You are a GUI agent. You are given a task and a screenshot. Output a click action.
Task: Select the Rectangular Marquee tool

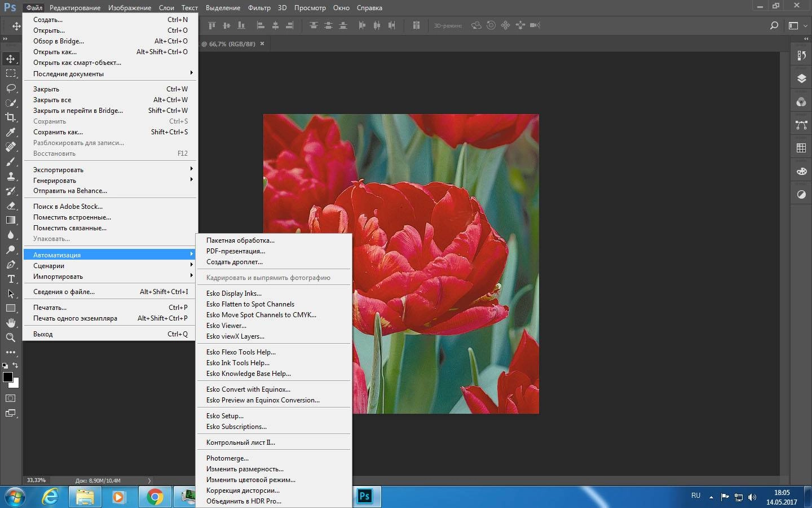pos(11,73)
